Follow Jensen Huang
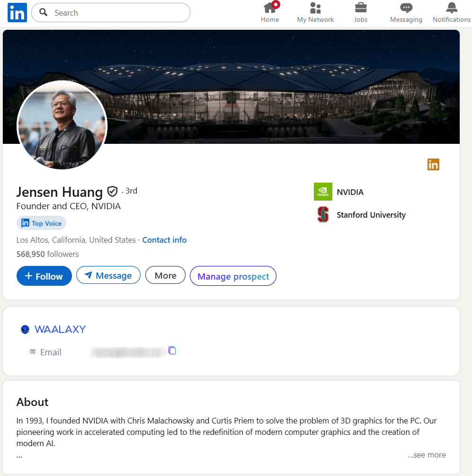 pos(44,276)
